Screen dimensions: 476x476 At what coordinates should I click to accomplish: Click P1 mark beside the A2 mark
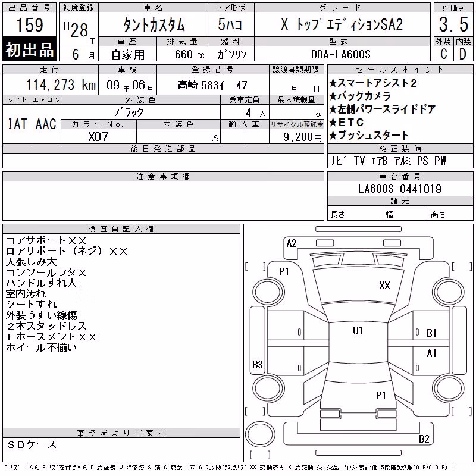coord(284,272)
